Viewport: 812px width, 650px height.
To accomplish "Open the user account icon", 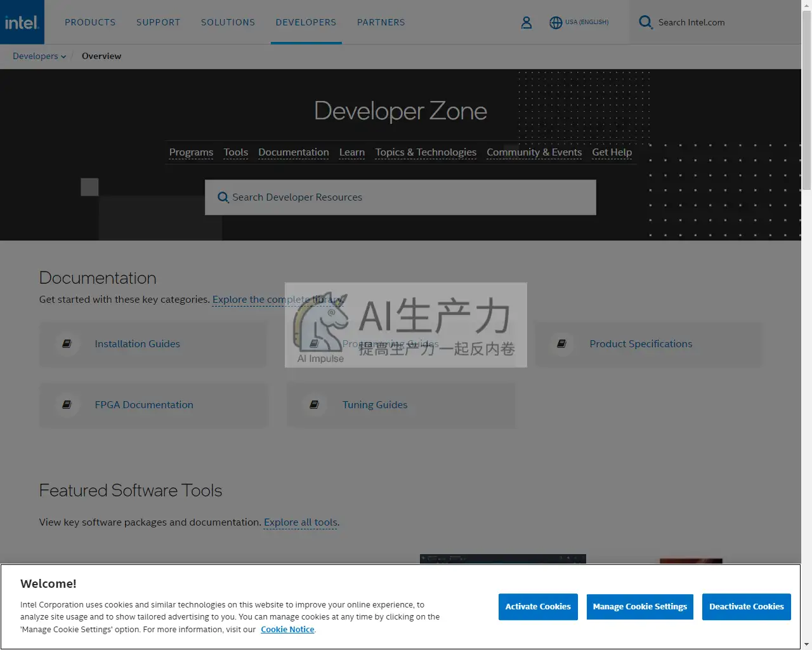I will [x=527, y=22].
